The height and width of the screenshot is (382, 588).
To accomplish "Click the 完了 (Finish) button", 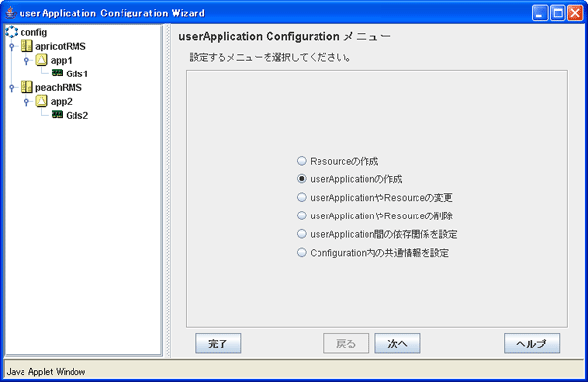I will click(218, 343).
